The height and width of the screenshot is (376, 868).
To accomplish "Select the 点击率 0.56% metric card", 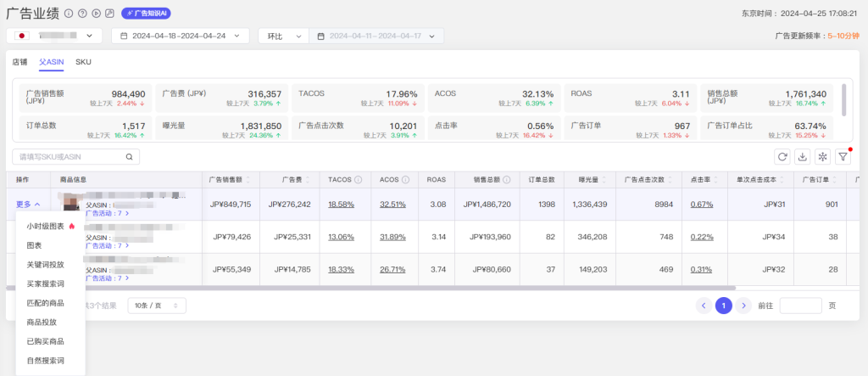I will coord(494,128).
